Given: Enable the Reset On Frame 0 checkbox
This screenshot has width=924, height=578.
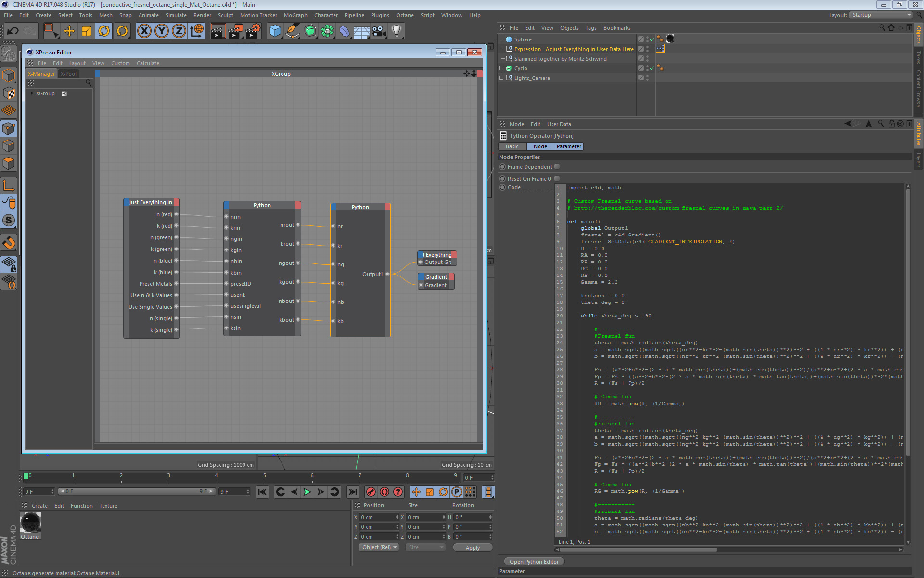Looking at the screenshot, I should (557, 179).
